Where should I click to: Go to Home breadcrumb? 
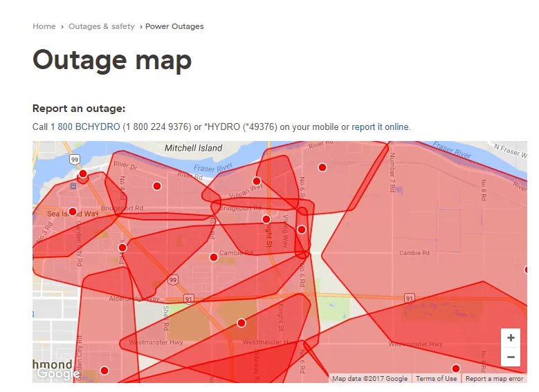[44, 26]
